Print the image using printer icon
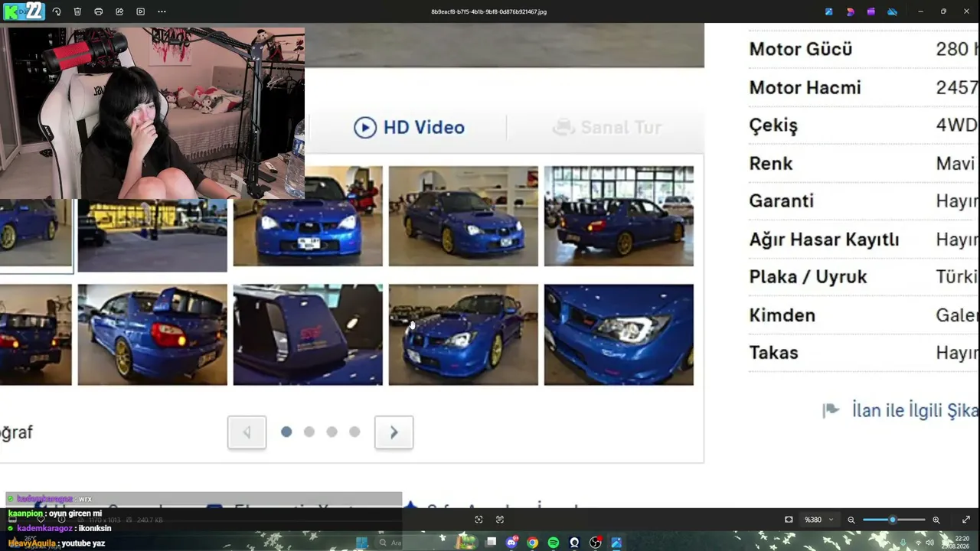Viewport: 980px width, 551px height. (98, 11)
